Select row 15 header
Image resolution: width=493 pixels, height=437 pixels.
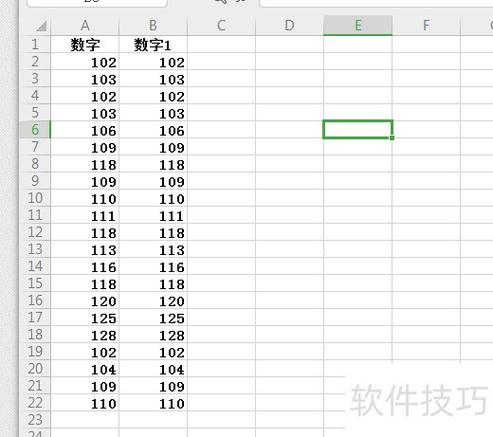35,283
